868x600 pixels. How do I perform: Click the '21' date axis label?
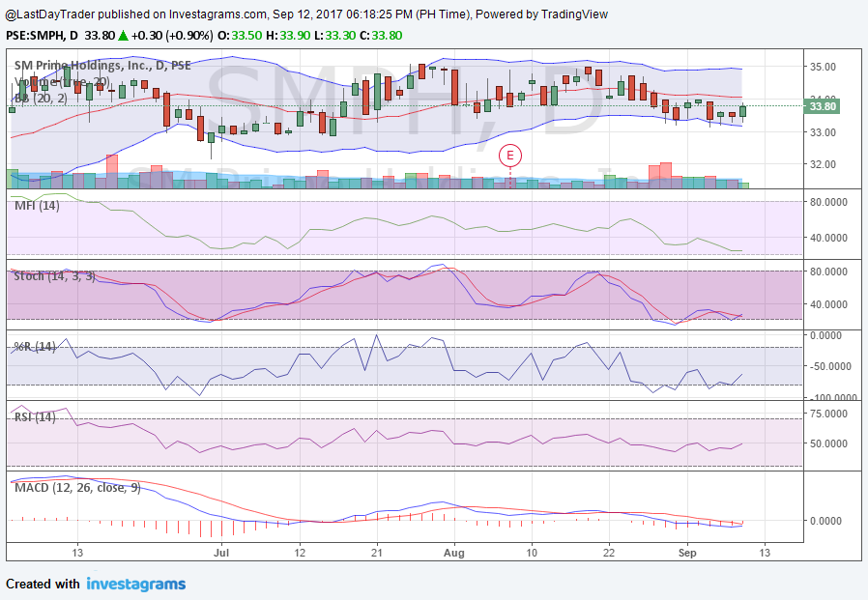pos(377,553)
